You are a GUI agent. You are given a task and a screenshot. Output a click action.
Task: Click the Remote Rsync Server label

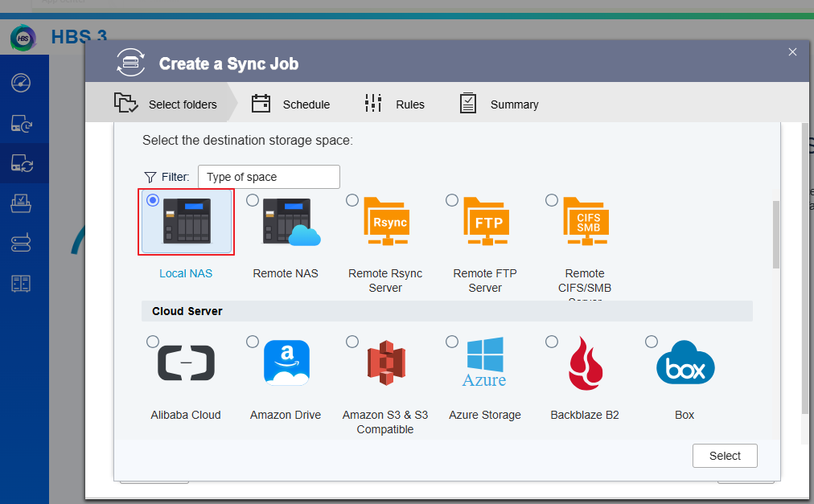385,281
